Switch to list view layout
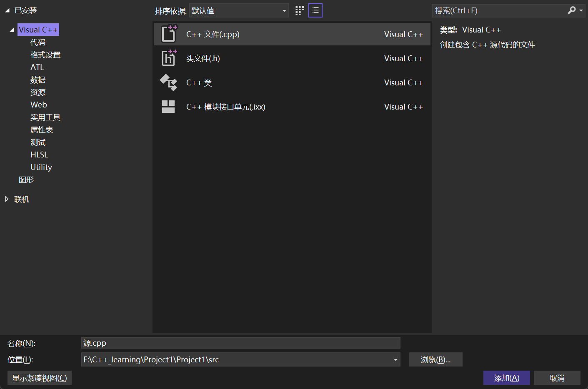 pos(315,10)
